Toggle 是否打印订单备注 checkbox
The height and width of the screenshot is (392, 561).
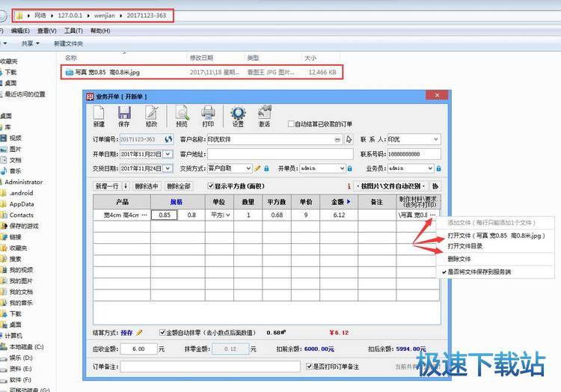coord(309,367)
